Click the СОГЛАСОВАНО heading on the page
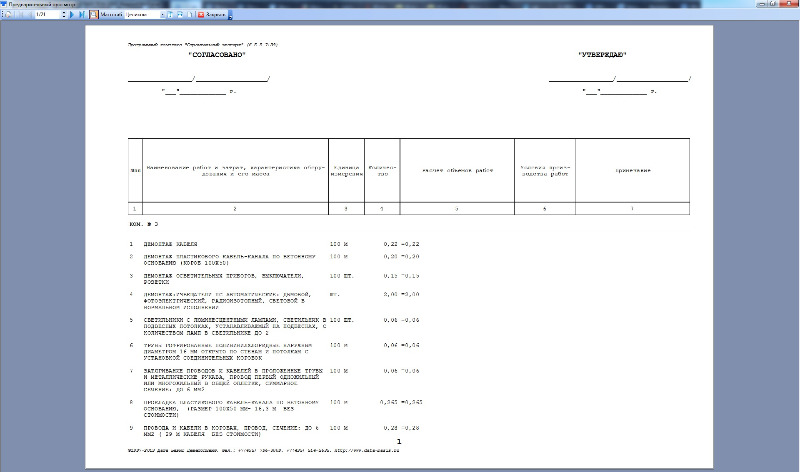This screenshot has width=800, height=472. click(x=217, y=55)
